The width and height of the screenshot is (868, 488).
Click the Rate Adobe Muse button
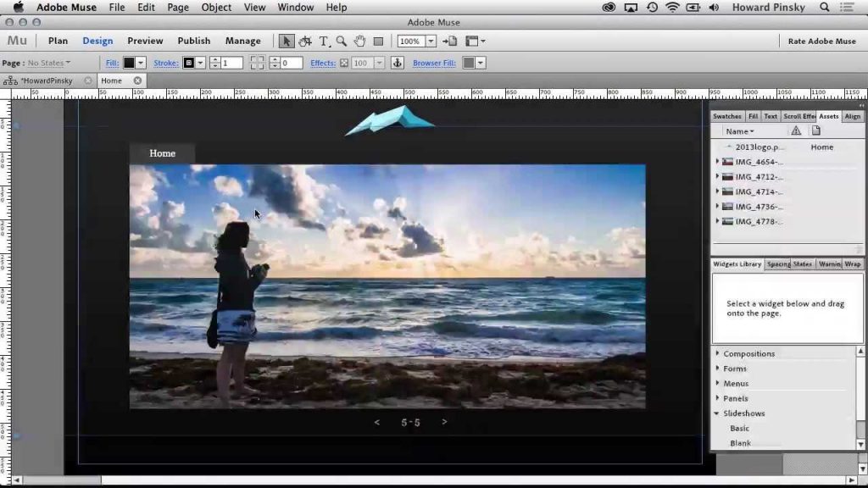[x=821, y=41]
